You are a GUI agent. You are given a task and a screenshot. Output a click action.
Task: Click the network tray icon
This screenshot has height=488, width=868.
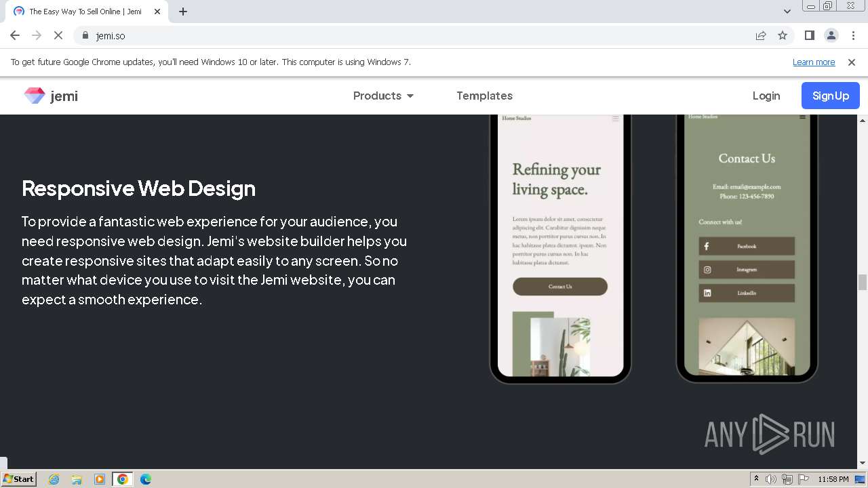(787, 479)
